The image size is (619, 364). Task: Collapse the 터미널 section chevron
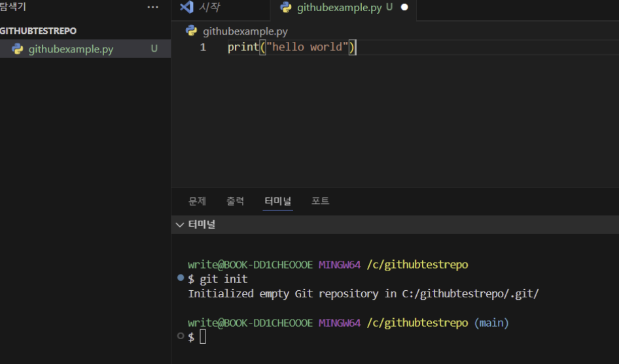(x=180, y=225)
